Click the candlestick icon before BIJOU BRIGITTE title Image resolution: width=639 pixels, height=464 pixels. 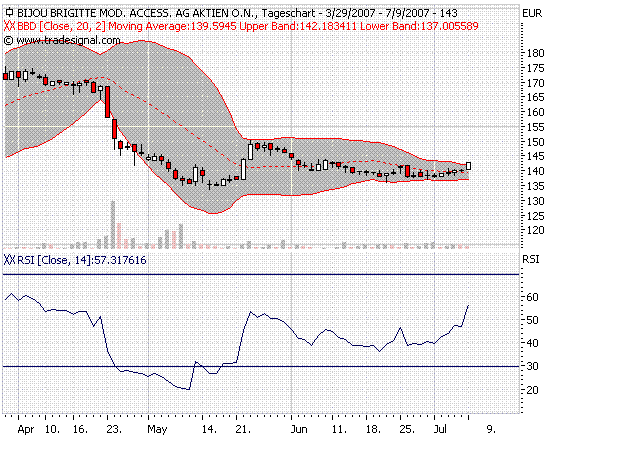point(9,13)
